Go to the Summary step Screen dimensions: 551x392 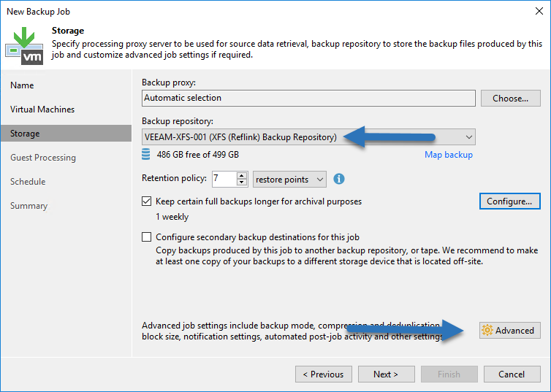coord(28,206)
